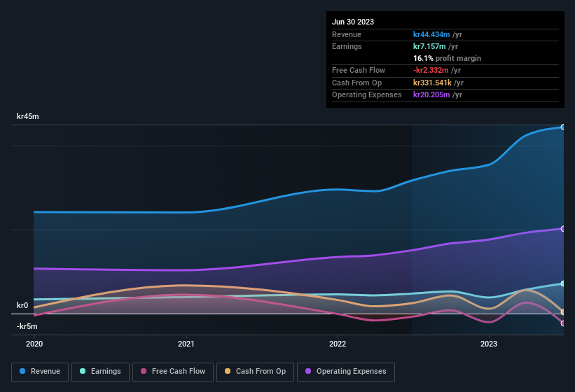Click the 2023 x-axis label
Screen dimensions: 575x392
[489, 344]
